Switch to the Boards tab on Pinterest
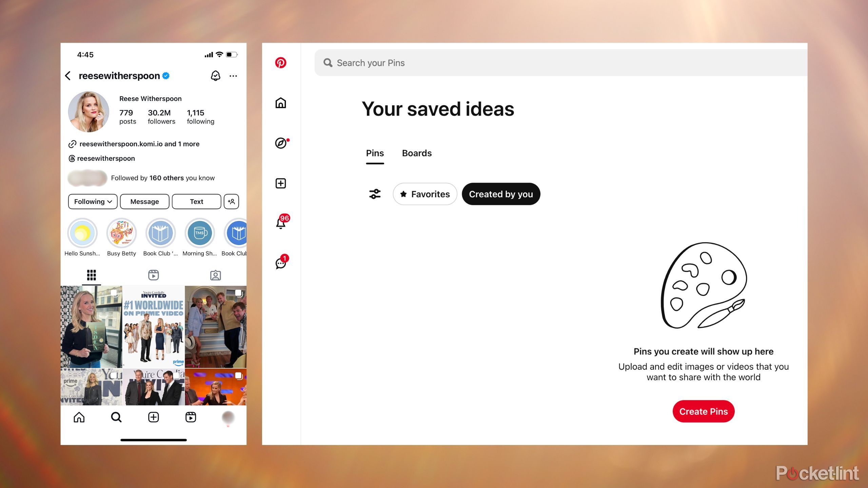The height and width of the screenshot is (488, 868). pyautogui.click(x=417, y=153)
